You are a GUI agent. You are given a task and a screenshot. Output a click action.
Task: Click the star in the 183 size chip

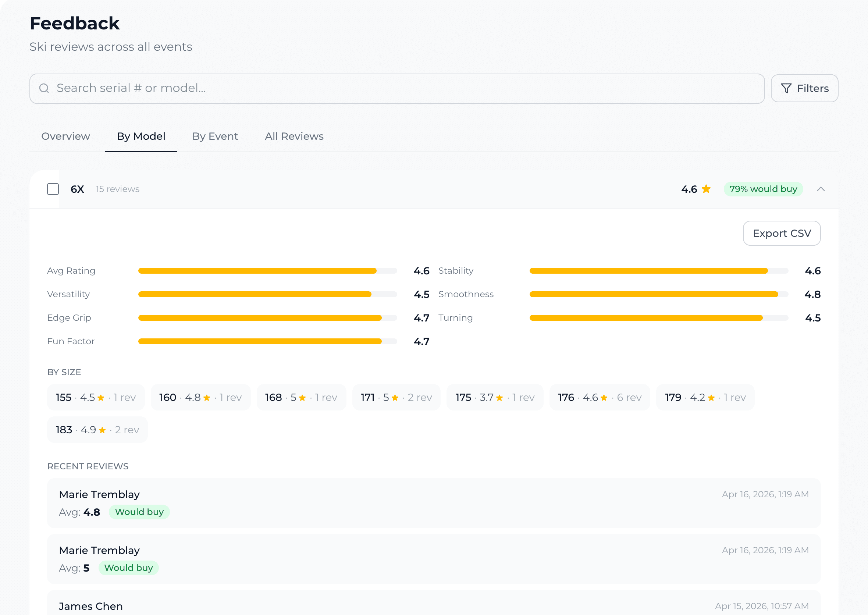pyautogui.click(x=102, y=430)
